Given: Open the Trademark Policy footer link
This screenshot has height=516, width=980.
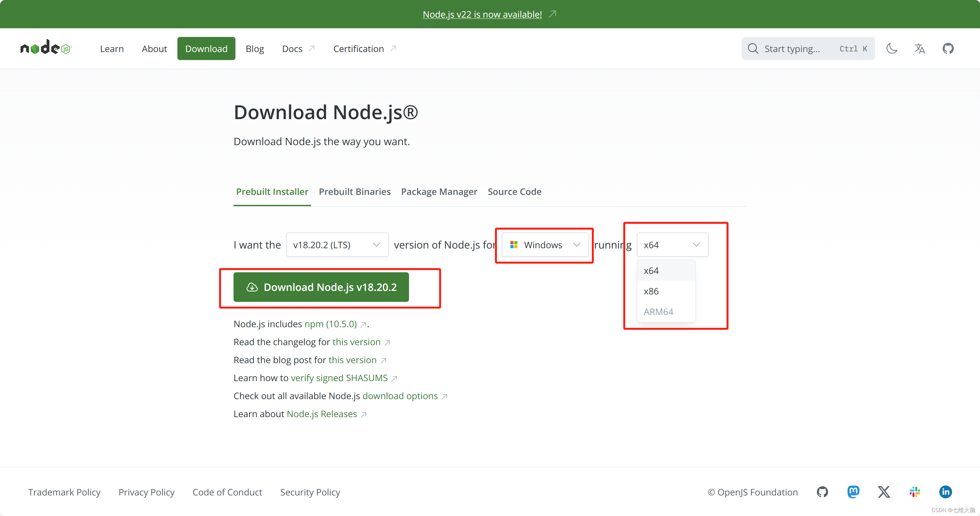Looking at the screenshot, I should point(64,492).
